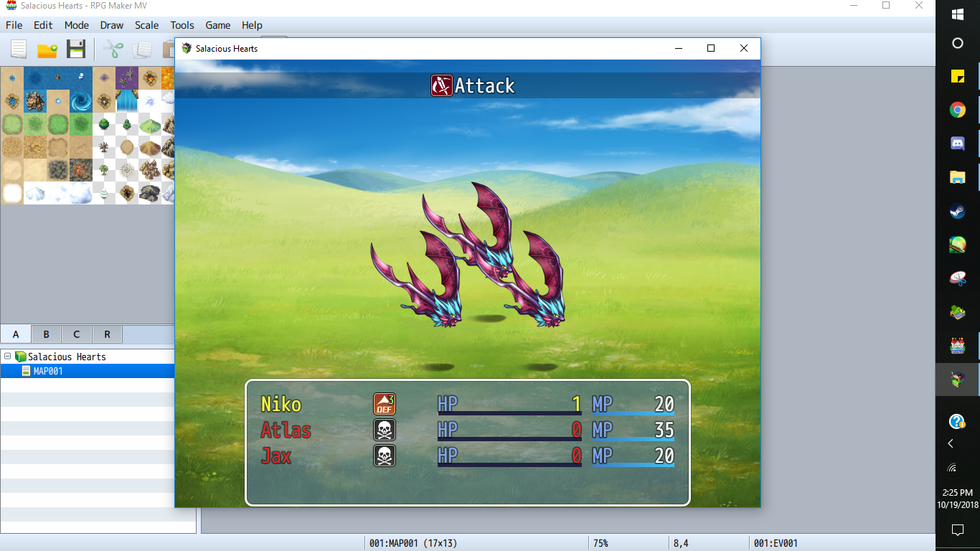Open Steam from the taskbar
The height and width of the screenshot is (551, 980).
(x=957, y=211)
